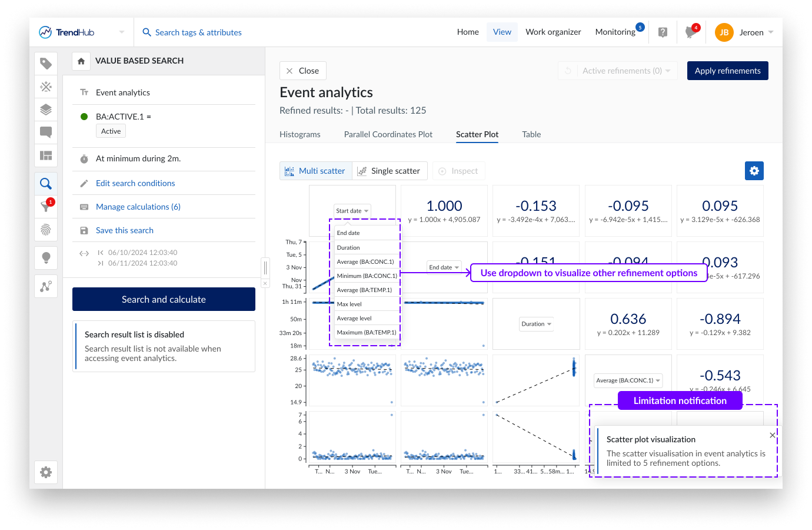Switch to Multi scatter mode
Image resolution: width=812 pixels, height=530 pixels.
(315, 171)
